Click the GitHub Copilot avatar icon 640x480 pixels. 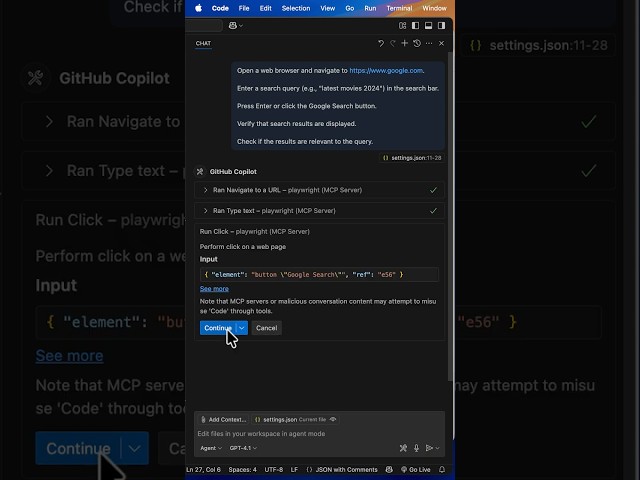pyautogui.click(x=200, y=171)
